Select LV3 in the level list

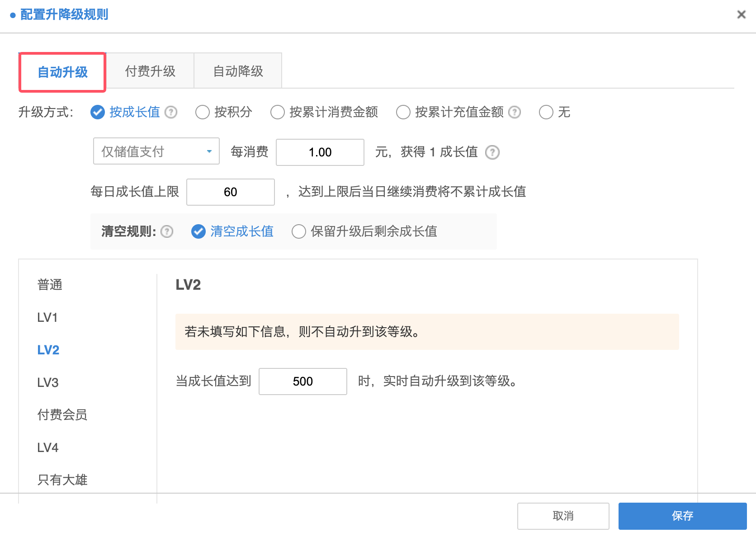point(48,383)
